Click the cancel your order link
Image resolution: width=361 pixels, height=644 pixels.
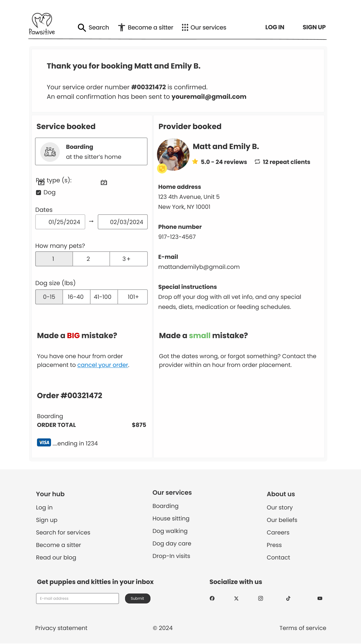(102, 365)
